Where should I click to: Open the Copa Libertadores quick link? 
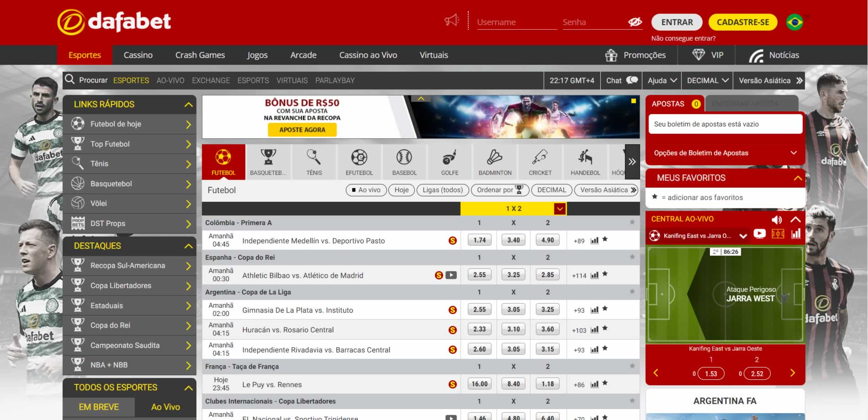(x=130, y=286)
